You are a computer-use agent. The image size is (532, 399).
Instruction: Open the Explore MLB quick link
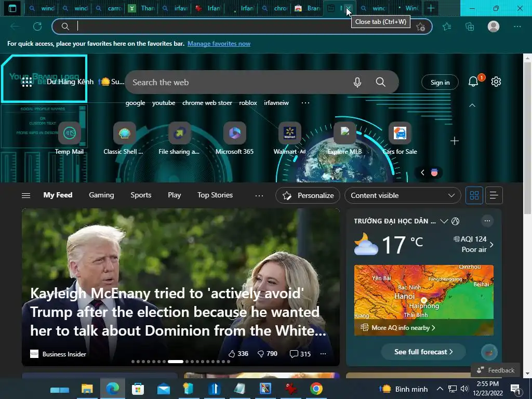click(345, 139)
